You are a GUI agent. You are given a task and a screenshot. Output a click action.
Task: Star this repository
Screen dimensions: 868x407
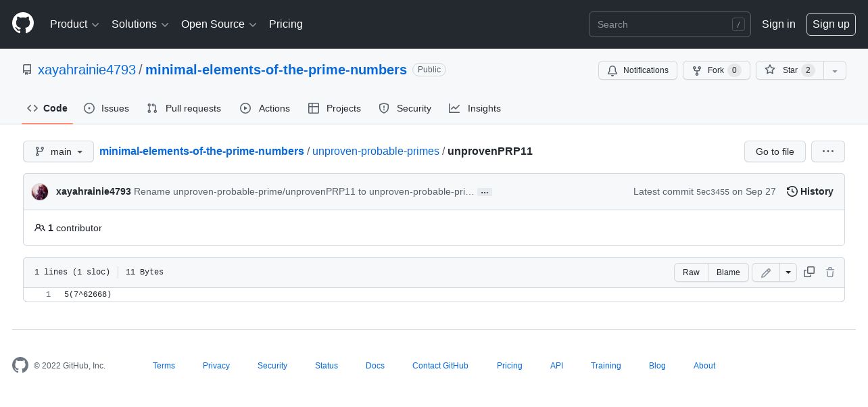[x=790, y=70]
